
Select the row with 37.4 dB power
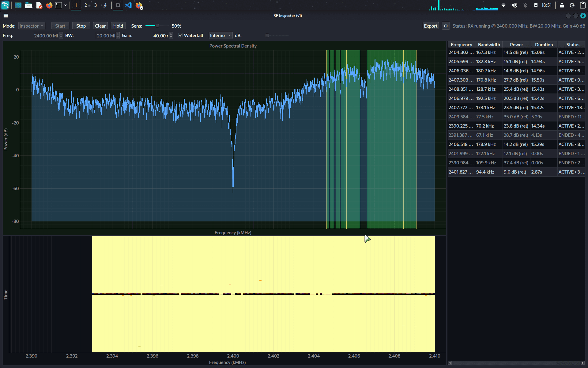(x=516, y=163)
